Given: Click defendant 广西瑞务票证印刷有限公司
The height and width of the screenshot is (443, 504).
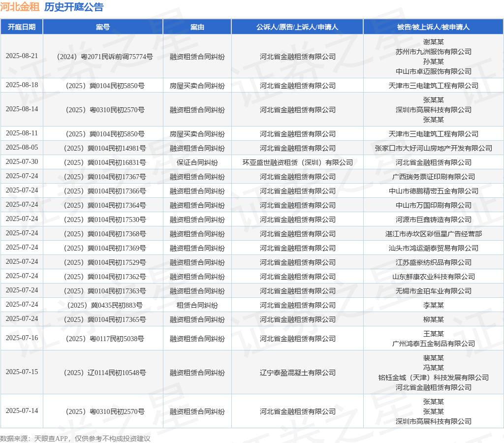Looking at the screenshot, I should [433, 177].
